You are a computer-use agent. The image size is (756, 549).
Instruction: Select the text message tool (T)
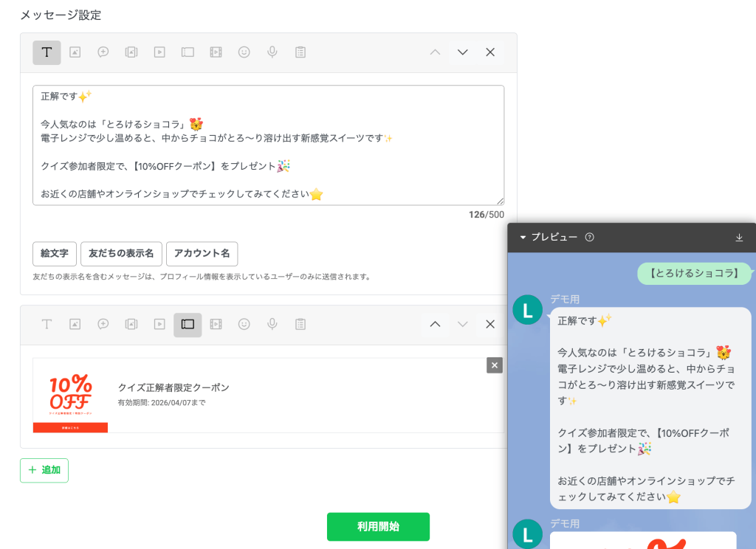tap(47, 52)
